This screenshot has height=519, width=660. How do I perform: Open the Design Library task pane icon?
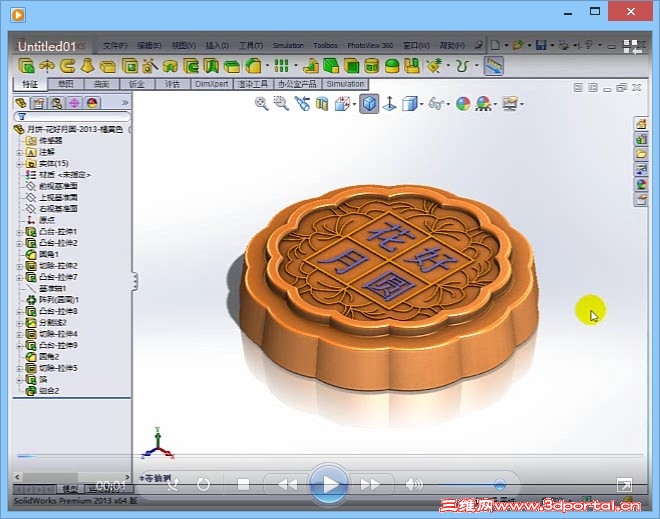[x=641, y=139]
